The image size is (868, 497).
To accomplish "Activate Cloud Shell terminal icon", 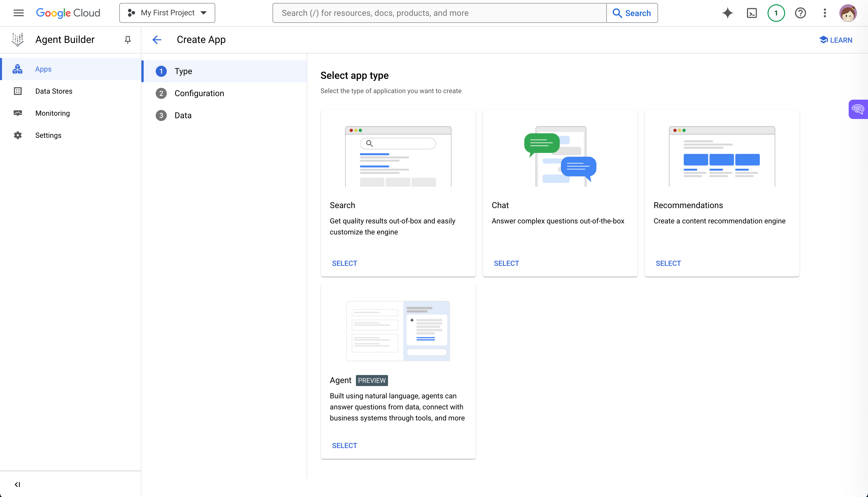I will (x=751, y=13).
